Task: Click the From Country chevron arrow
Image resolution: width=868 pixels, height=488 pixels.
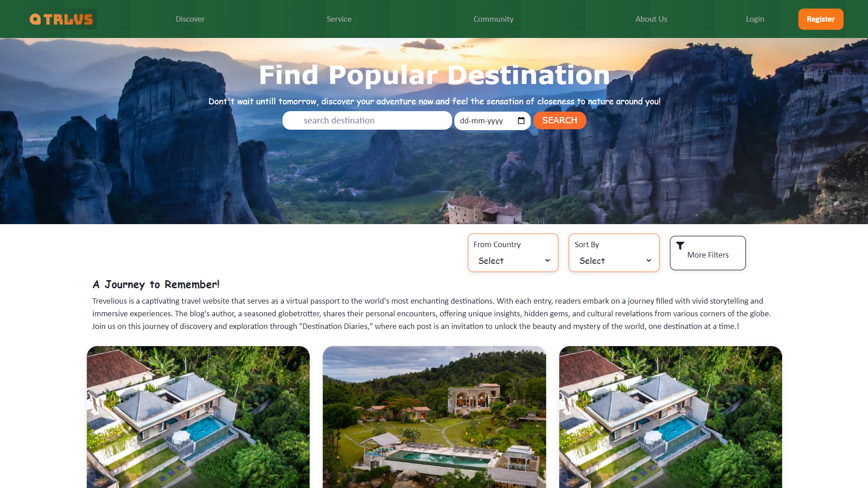Action: click(547, 261)
